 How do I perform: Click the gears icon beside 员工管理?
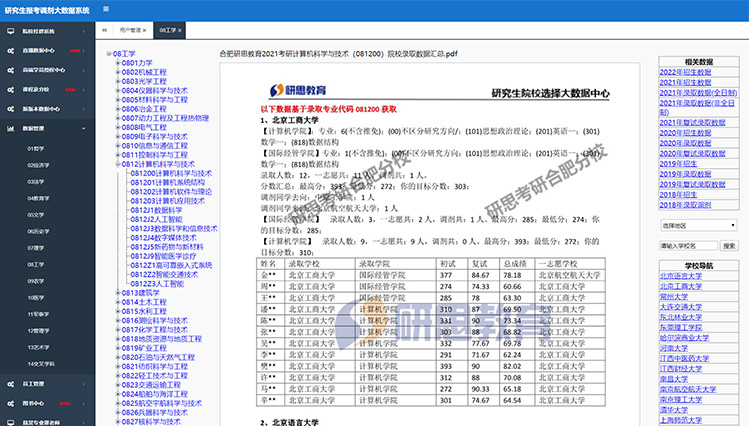(11, 384)
